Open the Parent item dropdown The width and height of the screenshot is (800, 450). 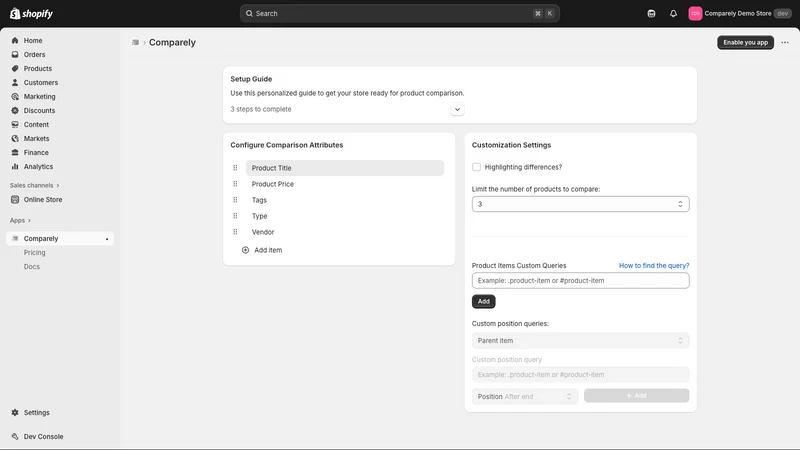click(x=580, y=340)
